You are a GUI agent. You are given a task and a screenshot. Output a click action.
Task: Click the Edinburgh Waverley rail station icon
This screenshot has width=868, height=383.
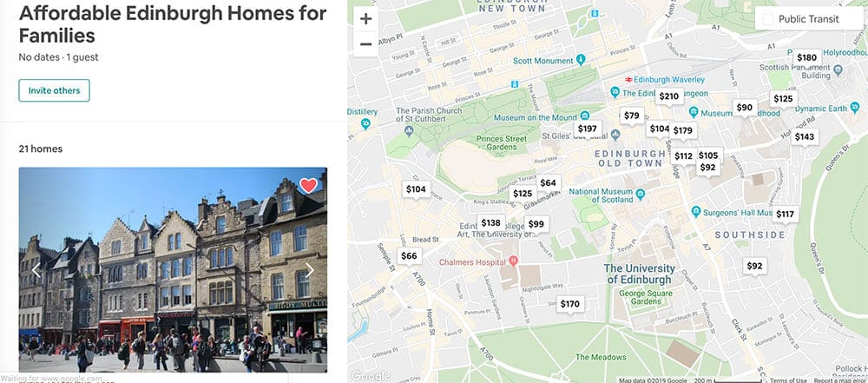point(628,79)
